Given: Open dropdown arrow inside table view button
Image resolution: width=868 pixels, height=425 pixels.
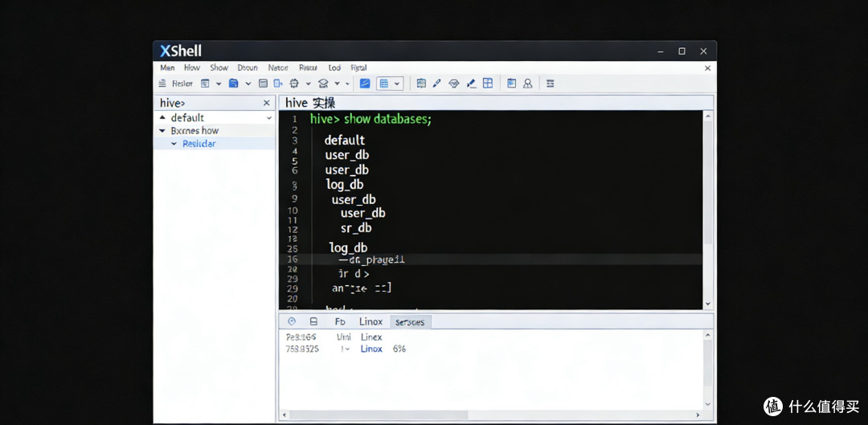Looking at the screenshot, I should (398, 84).
